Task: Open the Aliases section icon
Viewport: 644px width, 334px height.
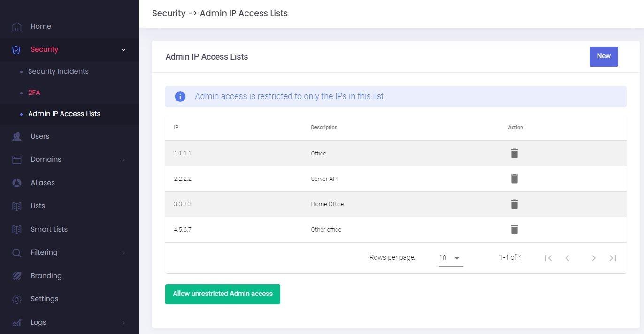Action: [x=16, y=183]
